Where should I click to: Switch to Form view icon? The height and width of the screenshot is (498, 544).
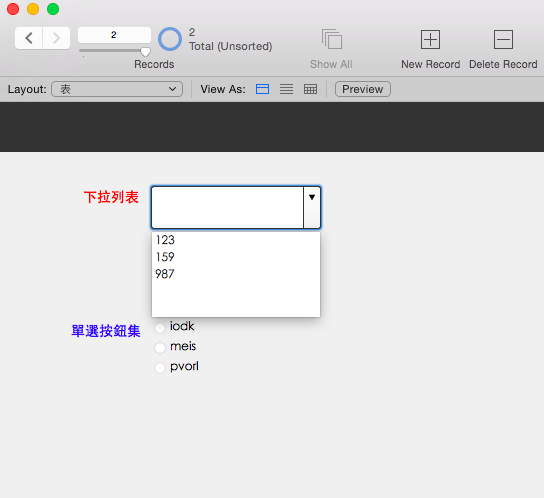[x=262, y=89]
